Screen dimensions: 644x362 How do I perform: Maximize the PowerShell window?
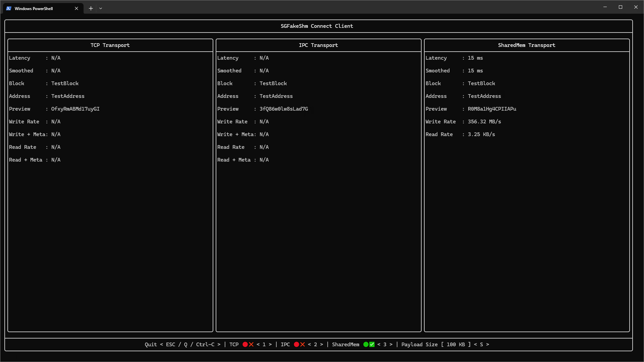coord(621,7)
